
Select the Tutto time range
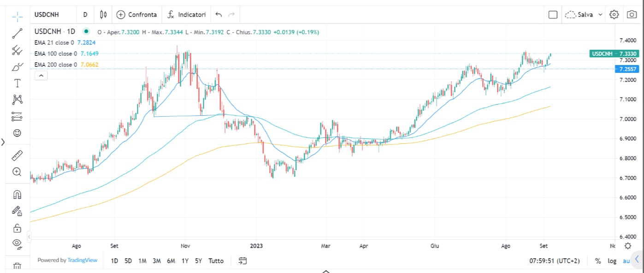(216, 261)
